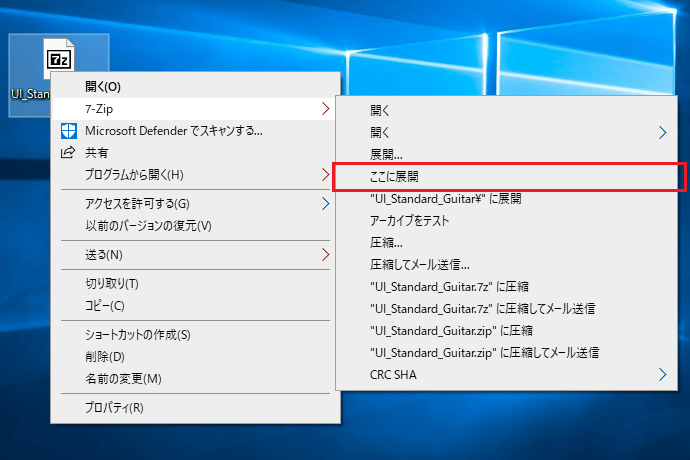This screenshot has width=690, height=460.
Task: Click the 開く entry that has a submenu arrow
Action: click(x=506, y=132)
